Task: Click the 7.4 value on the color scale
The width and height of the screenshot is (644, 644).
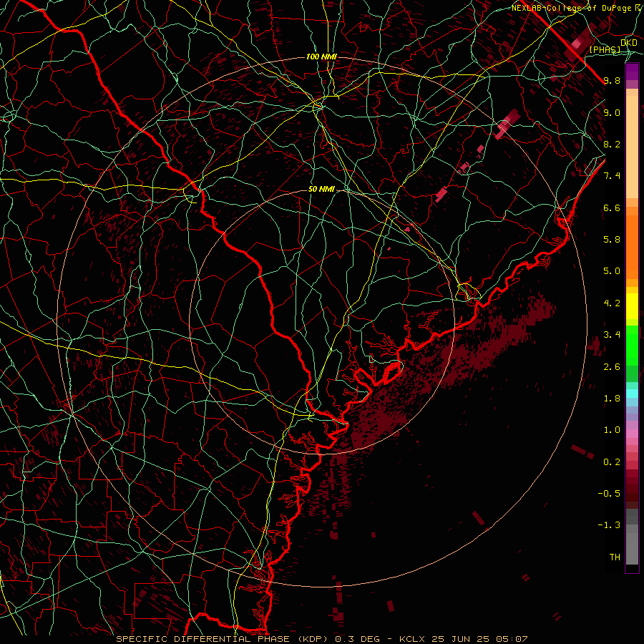Action: point(612,176)
